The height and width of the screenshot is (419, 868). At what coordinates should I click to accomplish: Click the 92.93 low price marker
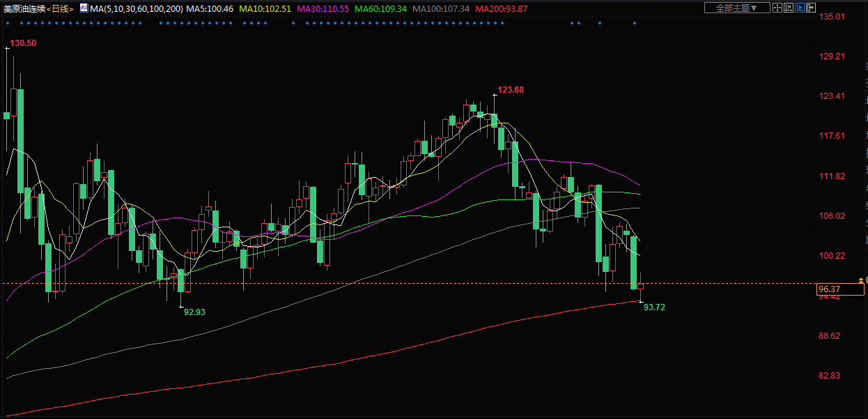[194, 312]
